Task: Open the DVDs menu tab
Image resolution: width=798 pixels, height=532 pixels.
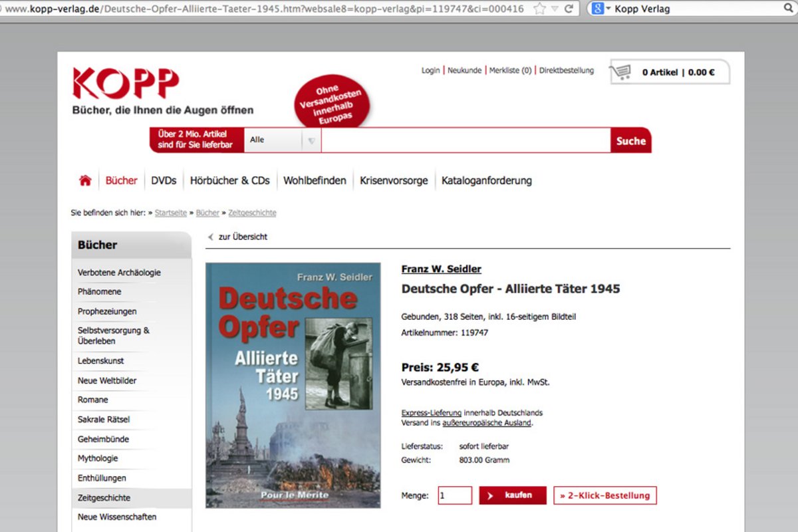Action: (164, 180)
